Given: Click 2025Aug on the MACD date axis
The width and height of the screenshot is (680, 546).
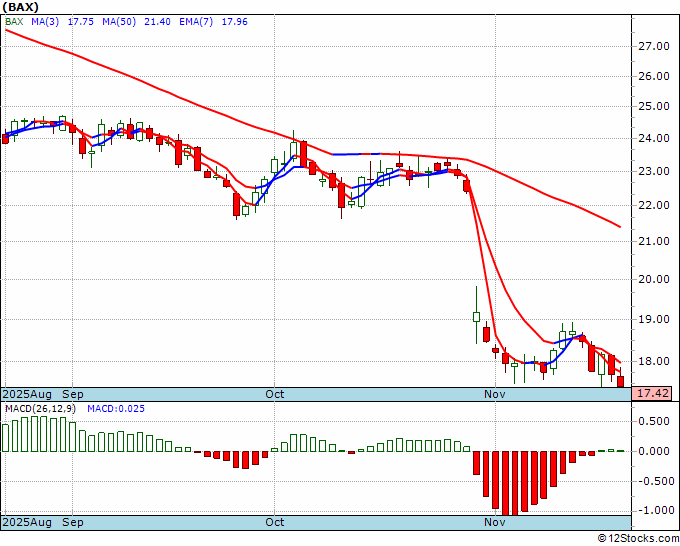Looking at the screenshot, I should click(27, 522).
